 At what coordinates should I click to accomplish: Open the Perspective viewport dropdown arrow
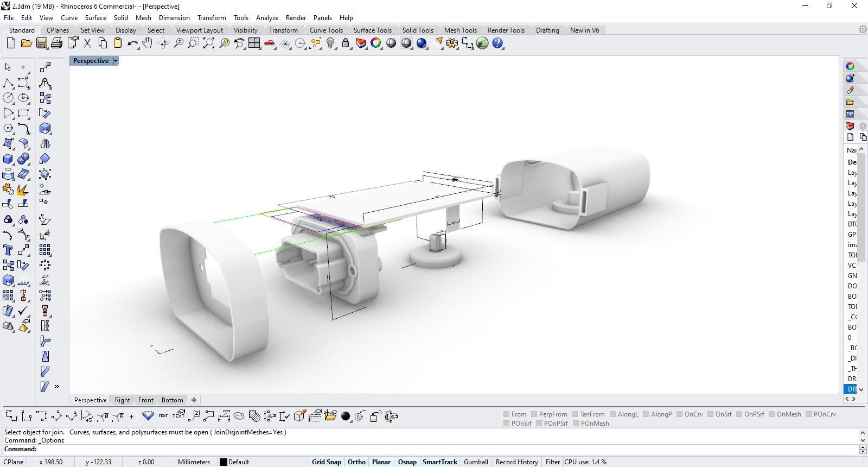click(116, 61)
